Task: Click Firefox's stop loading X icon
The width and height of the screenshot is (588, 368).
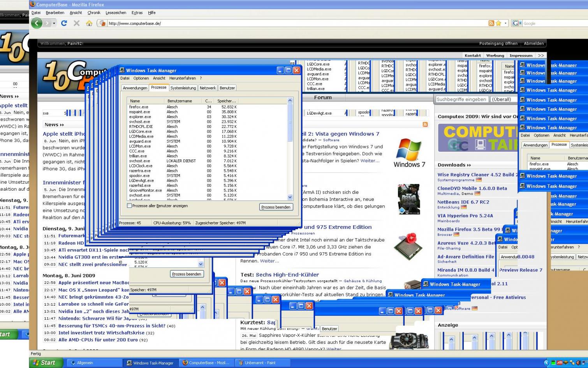Action: pyautogui.click(x=77, y=23)
